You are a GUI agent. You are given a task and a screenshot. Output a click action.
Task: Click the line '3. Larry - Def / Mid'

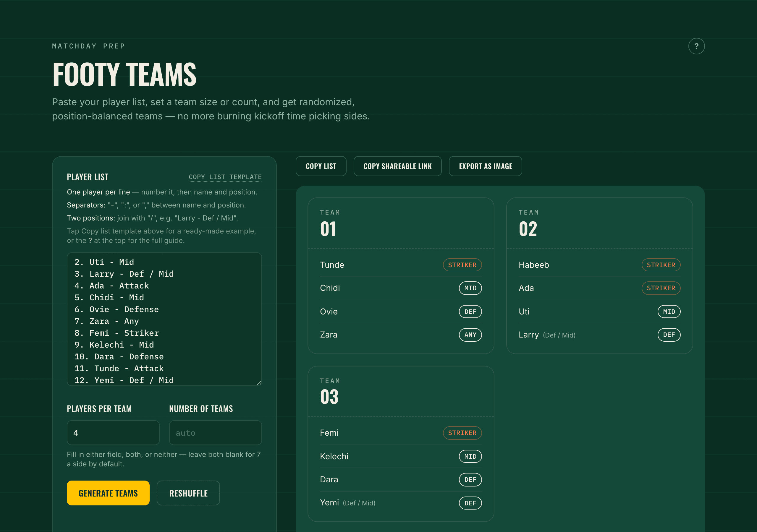click(124, 274)
